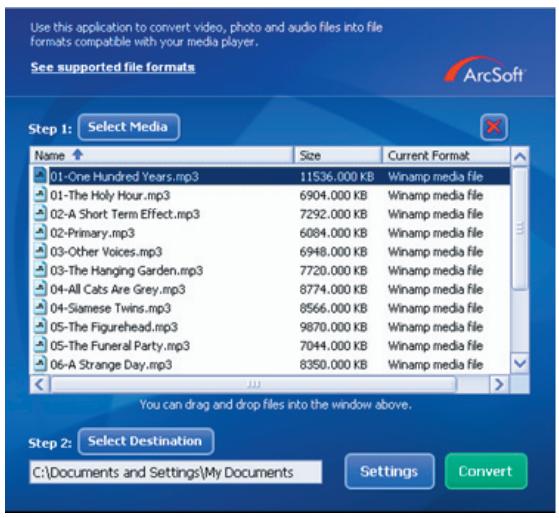Viewport: 559px width, 518px height.
Task: Select the file 05-The Funeral Party.mp3
Action: [120, 346]
